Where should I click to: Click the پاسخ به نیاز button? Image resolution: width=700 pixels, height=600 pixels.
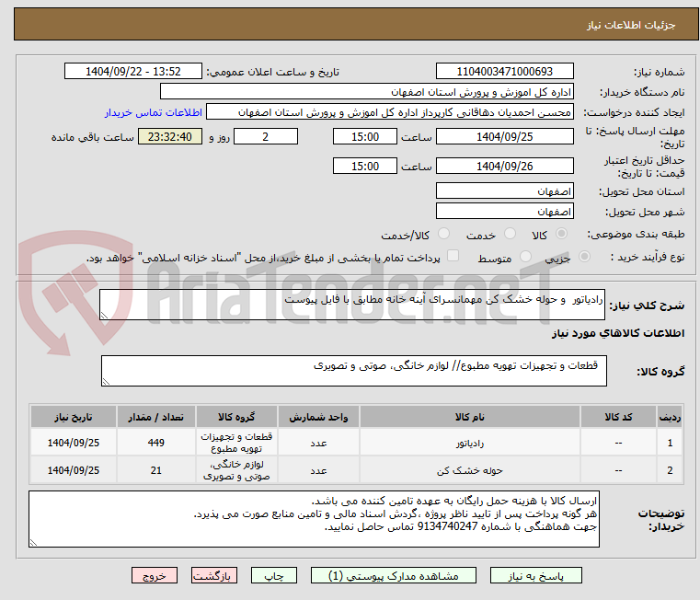[x=535, y=575]
